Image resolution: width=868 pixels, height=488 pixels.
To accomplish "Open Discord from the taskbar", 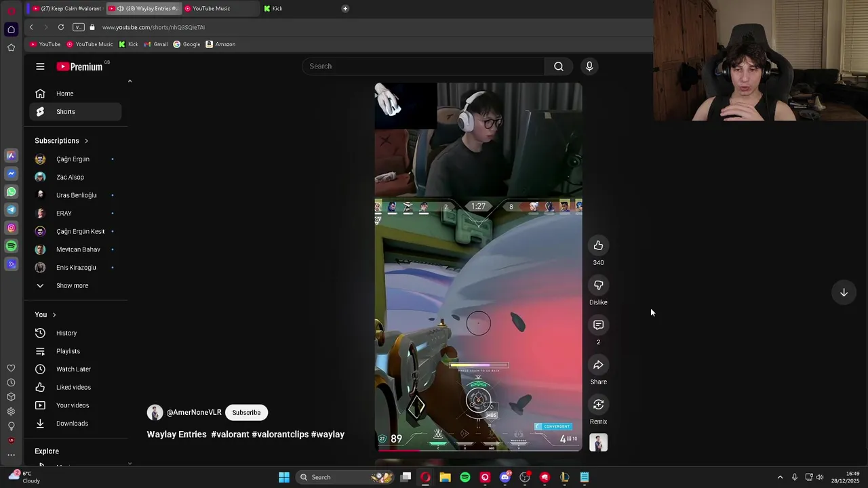I will click(505, 477).
